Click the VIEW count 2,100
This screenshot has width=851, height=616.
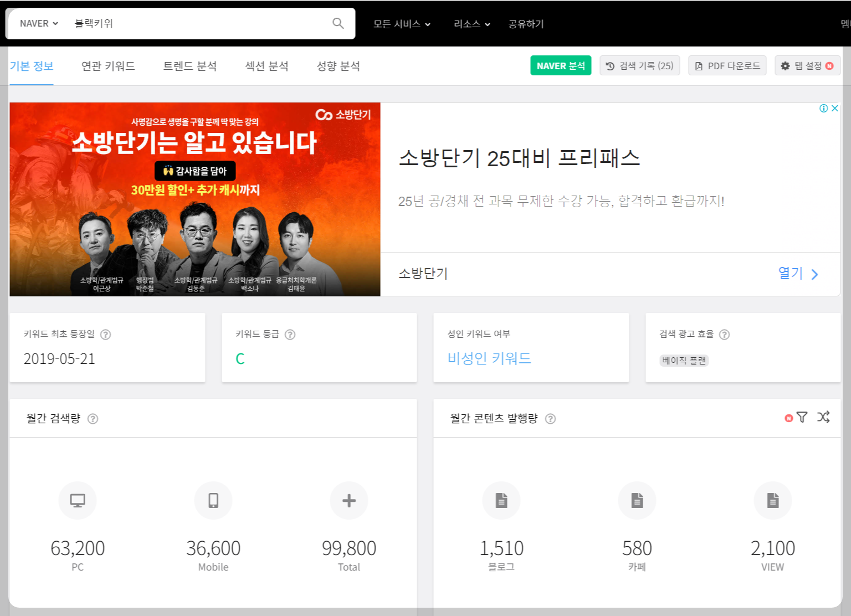pyautogui.click(x=773, y=548)
